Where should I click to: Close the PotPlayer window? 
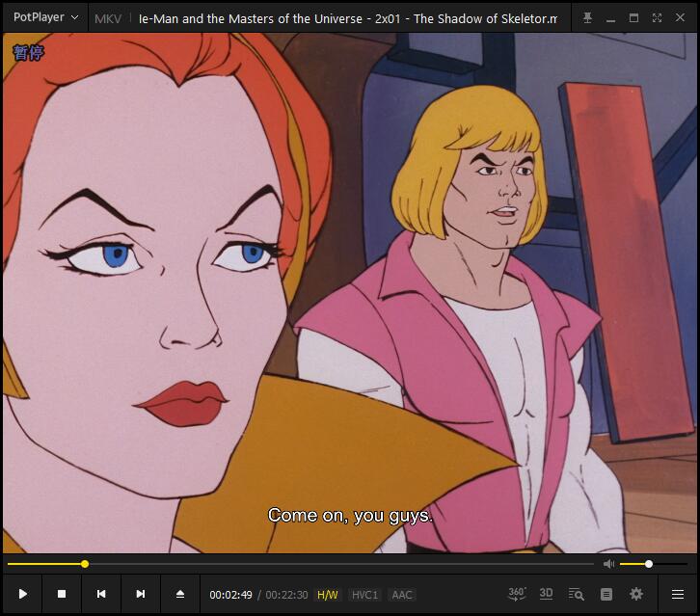click(680, 17)
